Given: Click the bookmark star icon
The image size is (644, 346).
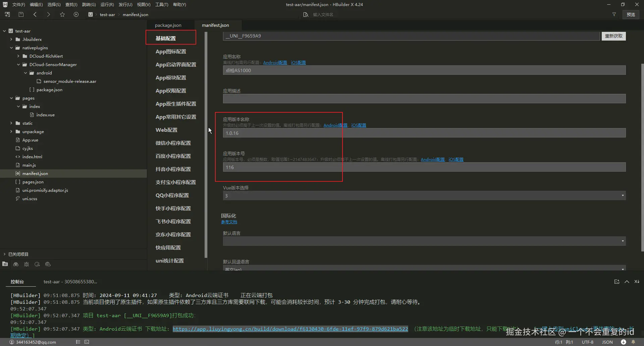Looking at the screenshot, I should (x=62, y=14).
